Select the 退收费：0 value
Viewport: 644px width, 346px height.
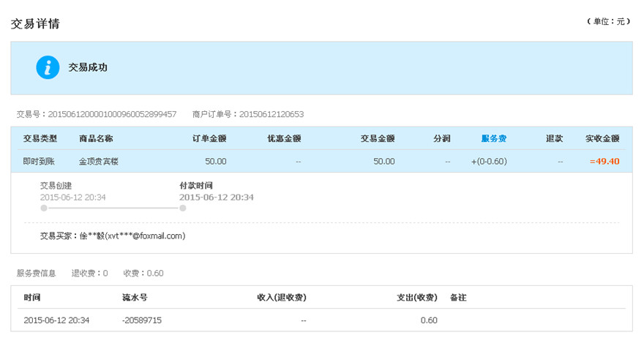pyautogui.click(x=89, y=274)
